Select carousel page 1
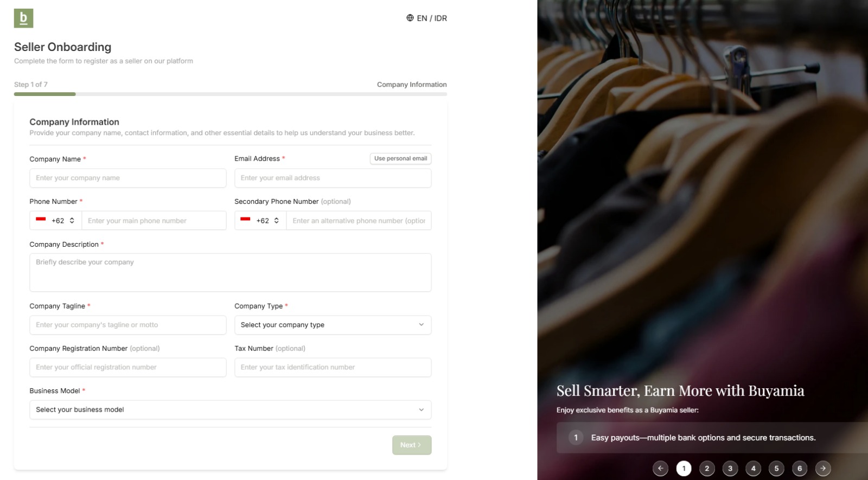The image size is (868, 480). 684,468
